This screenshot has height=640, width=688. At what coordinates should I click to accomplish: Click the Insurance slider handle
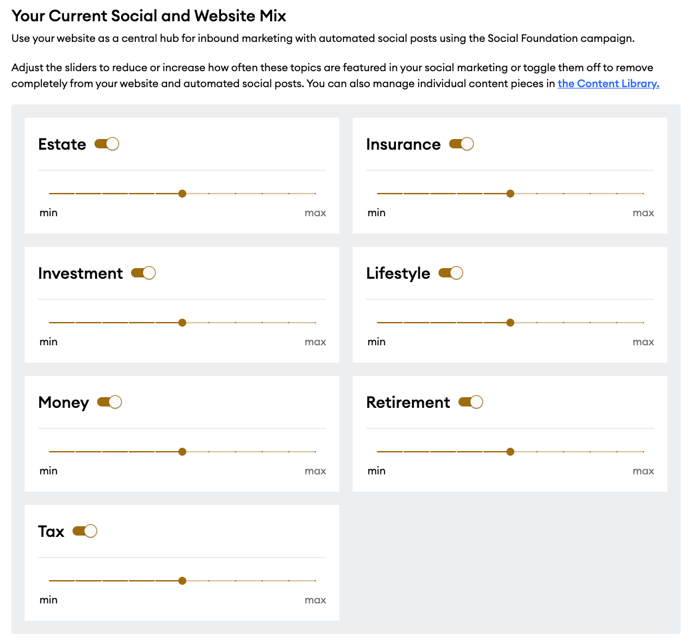pos(510,193)
